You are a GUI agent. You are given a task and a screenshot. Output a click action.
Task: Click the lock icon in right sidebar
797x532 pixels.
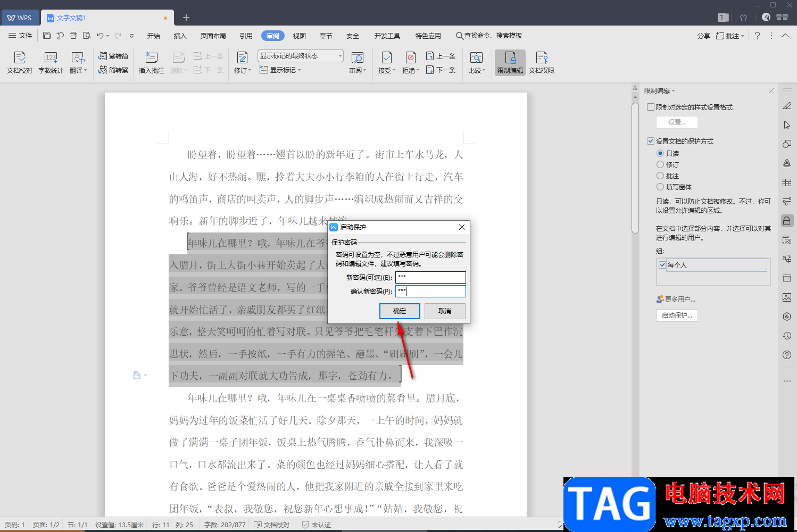coord(787,221)
